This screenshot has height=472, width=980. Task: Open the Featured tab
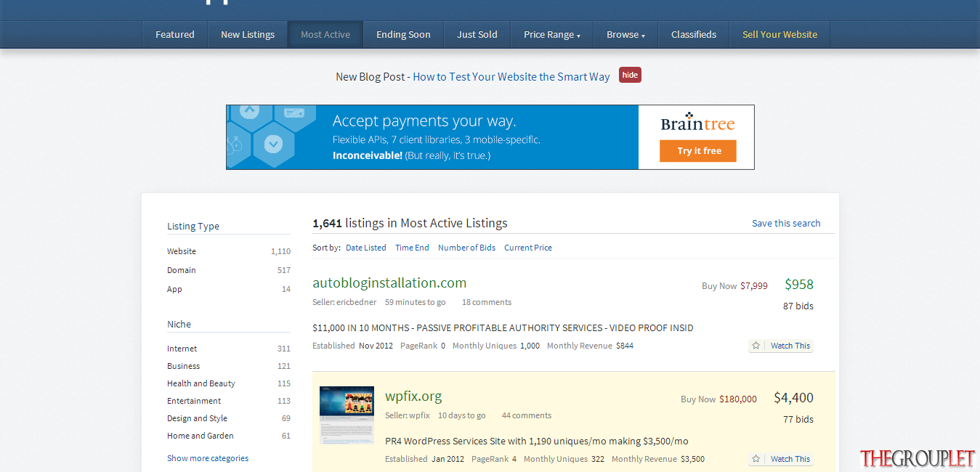[175, 34]
